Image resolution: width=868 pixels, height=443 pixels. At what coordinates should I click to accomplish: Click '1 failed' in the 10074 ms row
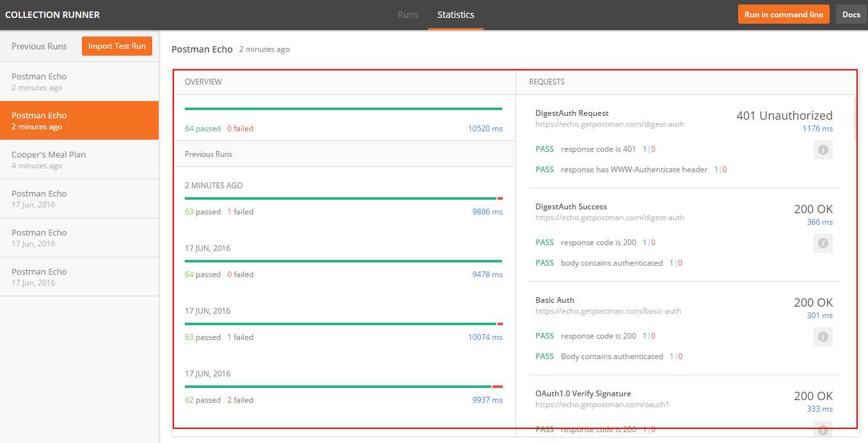coord(241,337)
